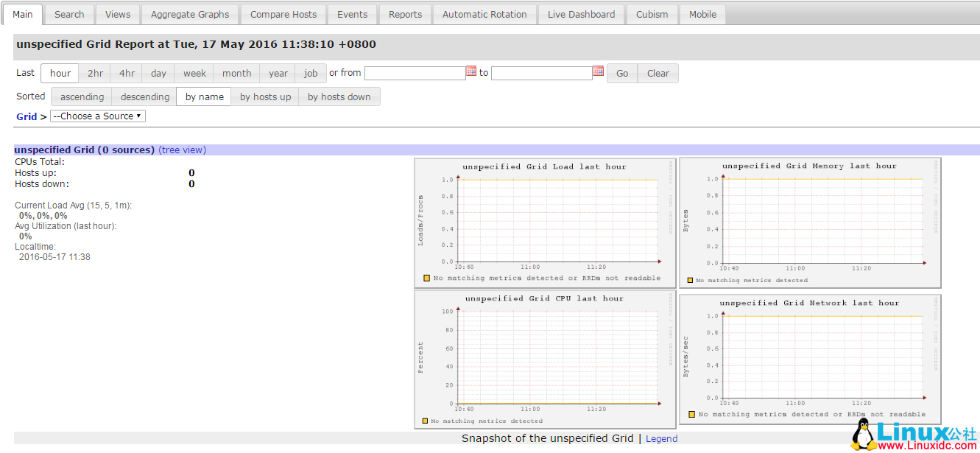Select the 'by hosts up' sort option
Viewport: 980px width, 453px height.
coord(265,96)
